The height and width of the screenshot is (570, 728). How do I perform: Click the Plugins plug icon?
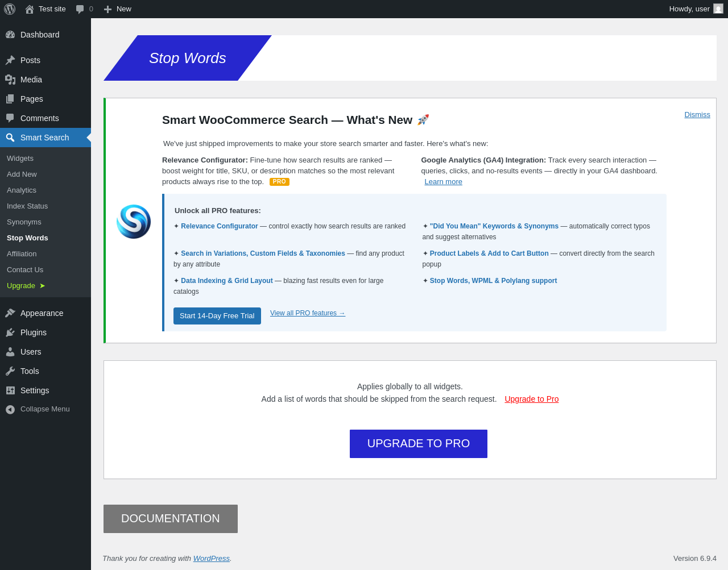point(10,332)
